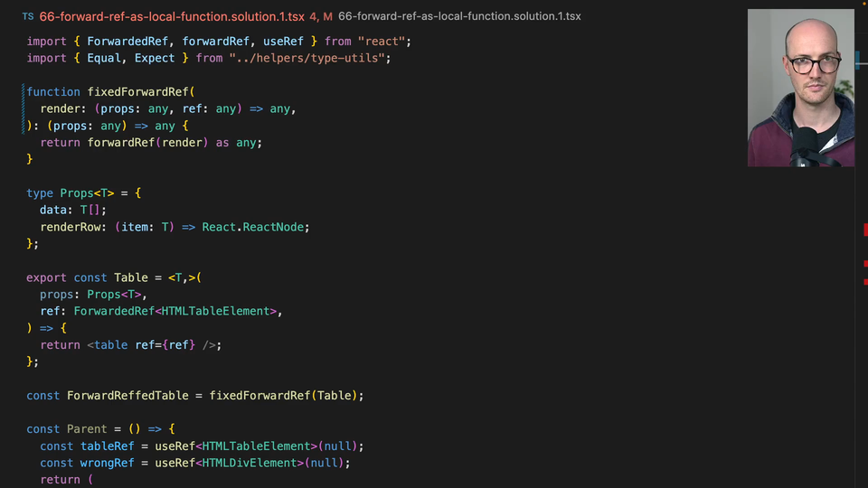Click the ForwardReffedTable variable name

(x=127, y=396)
